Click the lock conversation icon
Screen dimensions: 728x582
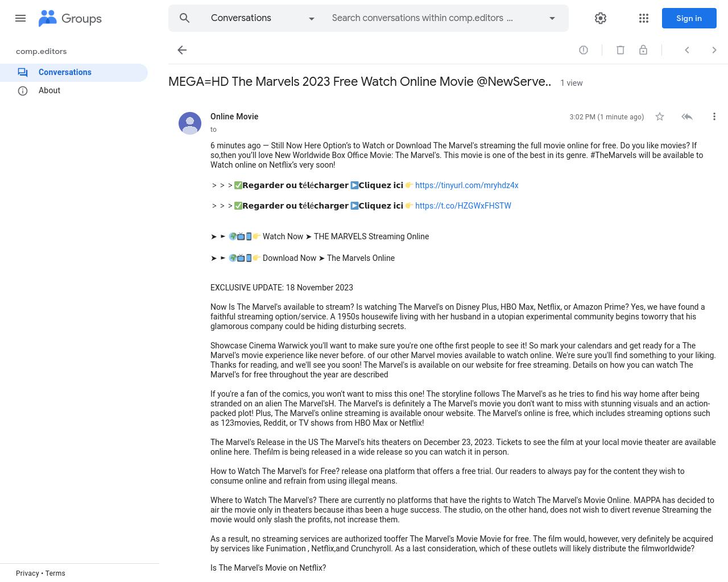(x=643, y=50)
